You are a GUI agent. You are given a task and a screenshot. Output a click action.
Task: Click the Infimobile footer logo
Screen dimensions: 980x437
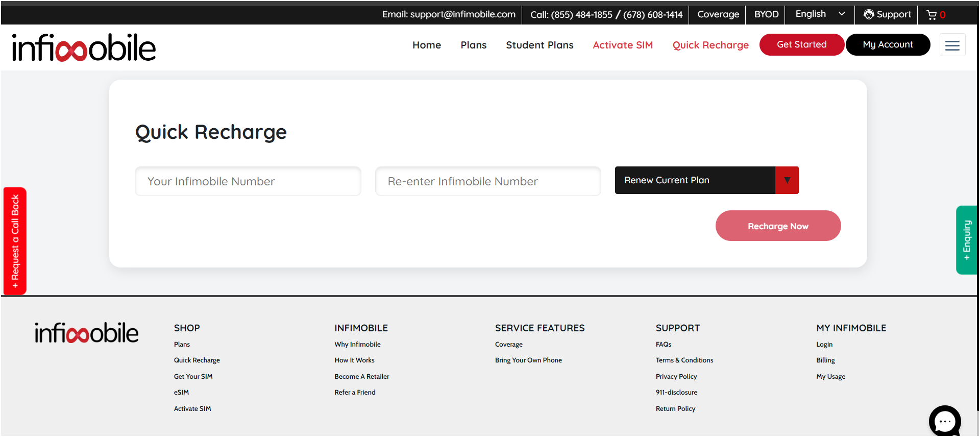click(x=86, y=333)
